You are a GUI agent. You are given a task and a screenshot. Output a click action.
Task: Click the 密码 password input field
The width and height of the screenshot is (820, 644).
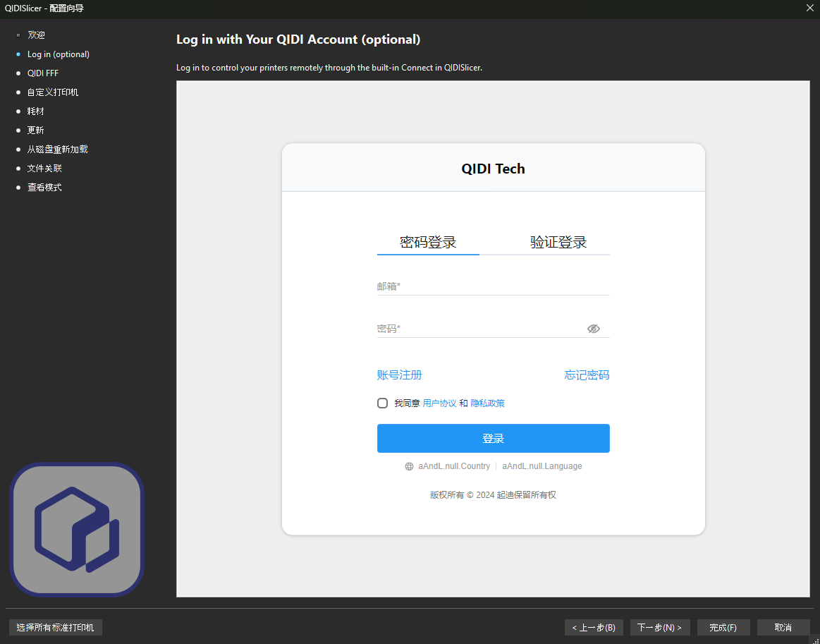(x=479, y=329)
